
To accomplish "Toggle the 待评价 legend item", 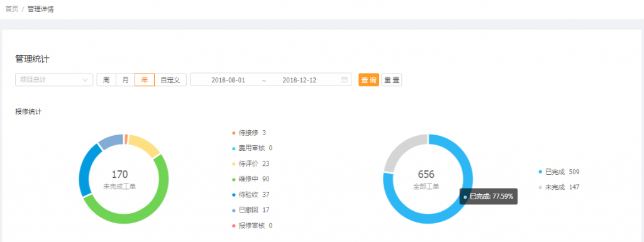I will [x=250, y=163].
